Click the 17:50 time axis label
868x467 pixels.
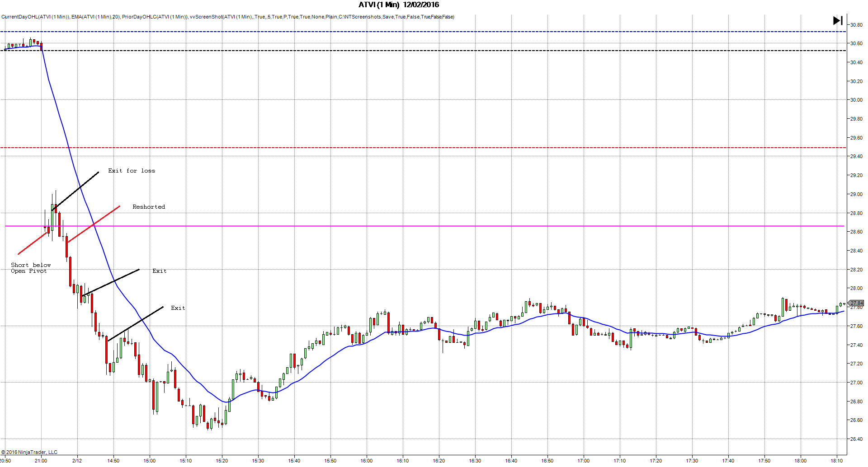click(x=764, y=461)
